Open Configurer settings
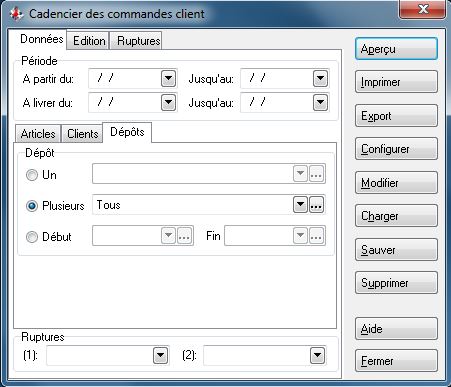Screen dimensions: 451x387 [396, 149]
